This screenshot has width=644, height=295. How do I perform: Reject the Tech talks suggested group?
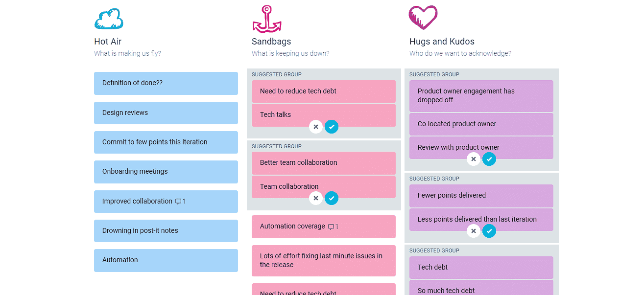coord(316,127)
